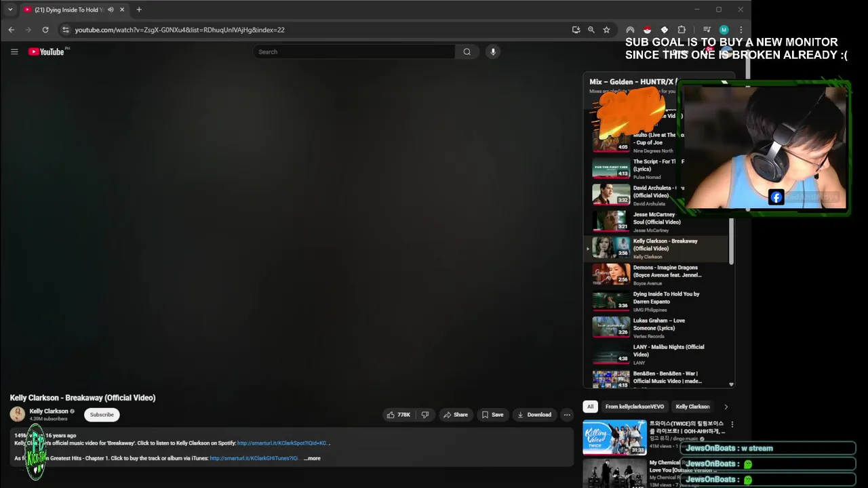This screenshot has width=868, height=488.
Task: Open the extensions puzzle menu
Action: click(x=682, y=30)
